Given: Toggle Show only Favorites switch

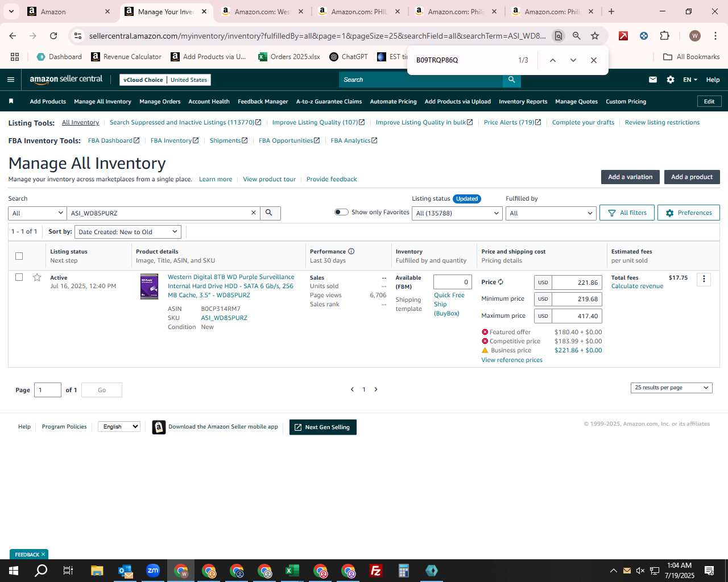Looking at the screenshot, I should click(x=341, y=212).
